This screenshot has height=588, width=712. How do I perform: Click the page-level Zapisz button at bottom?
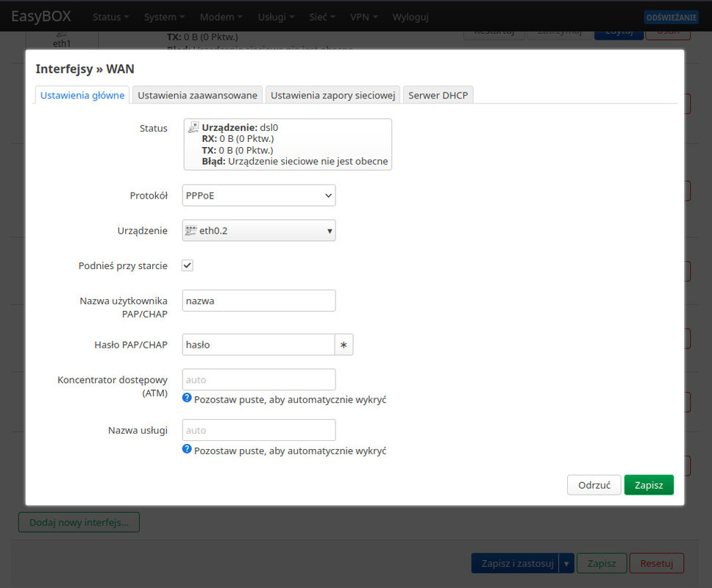point(602,563)
